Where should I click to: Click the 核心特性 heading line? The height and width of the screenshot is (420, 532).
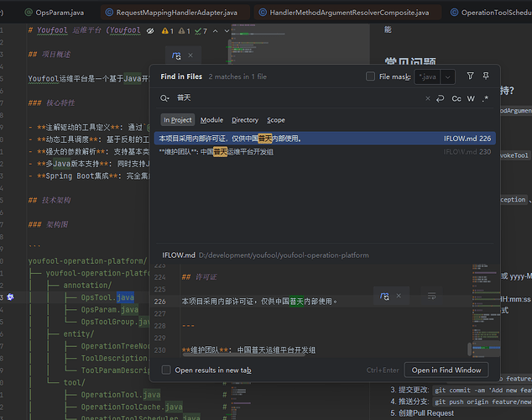pyautogui.click(x=51, y=102)
